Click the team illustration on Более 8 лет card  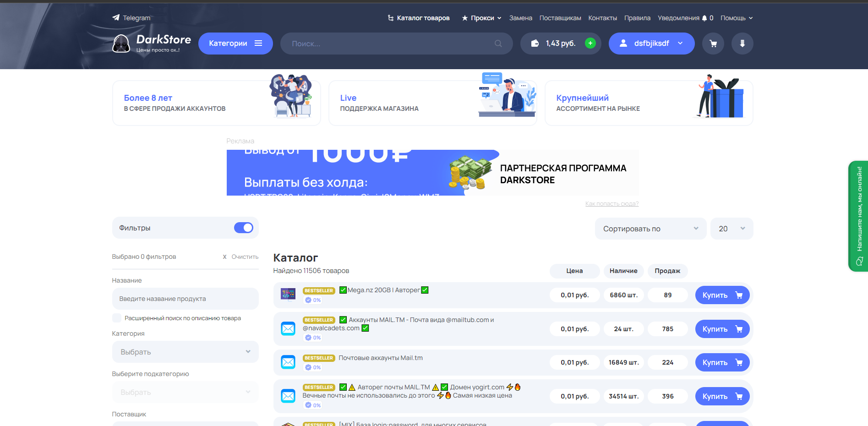291,96
